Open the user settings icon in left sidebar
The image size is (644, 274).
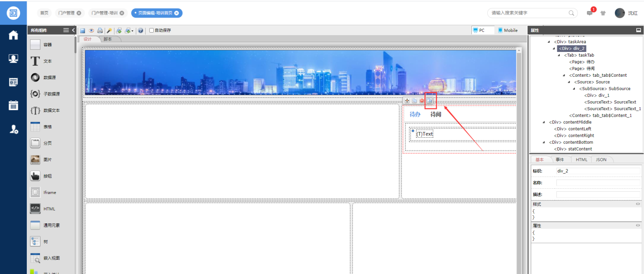click(13, 129)
